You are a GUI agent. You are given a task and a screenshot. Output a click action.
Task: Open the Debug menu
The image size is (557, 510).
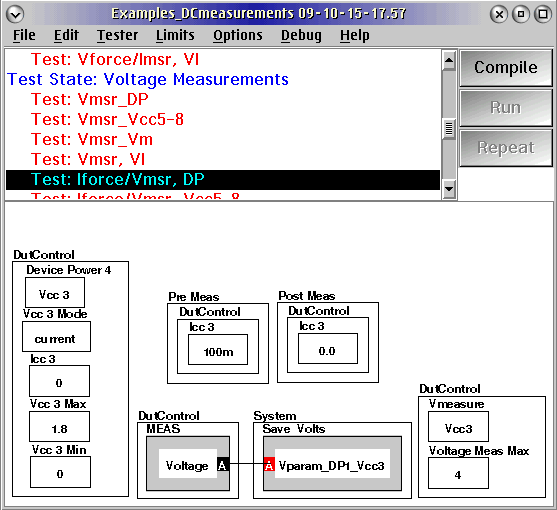click(x=301, y=35)
